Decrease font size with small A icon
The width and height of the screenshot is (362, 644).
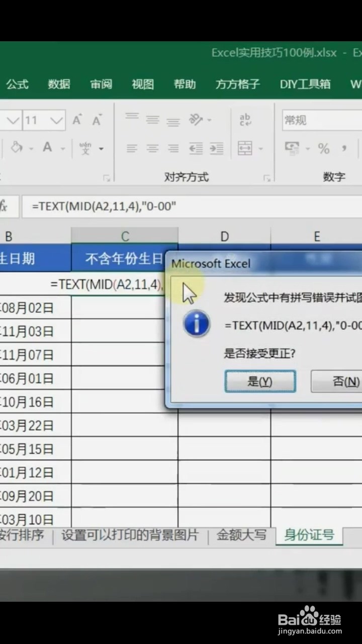click(x=97, y=120)
